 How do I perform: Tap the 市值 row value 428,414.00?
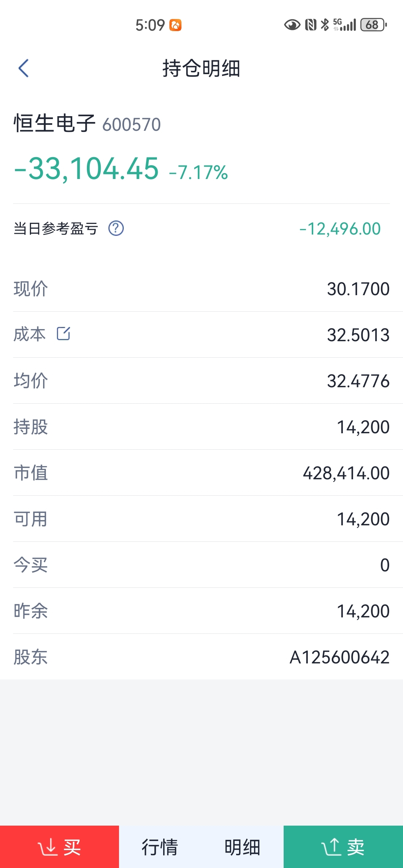click(x=346, y=473)
